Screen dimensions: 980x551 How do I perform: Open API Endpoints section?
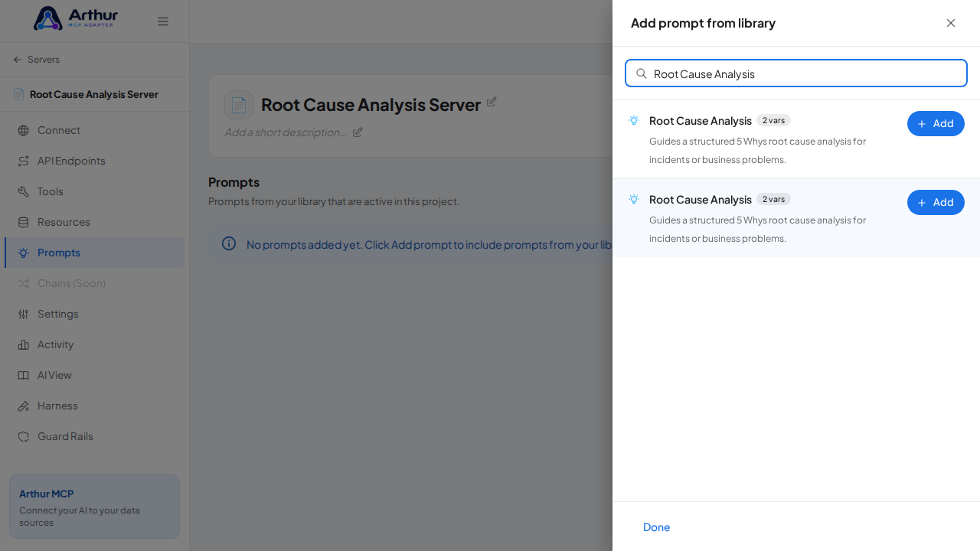(x=94, y=161)
